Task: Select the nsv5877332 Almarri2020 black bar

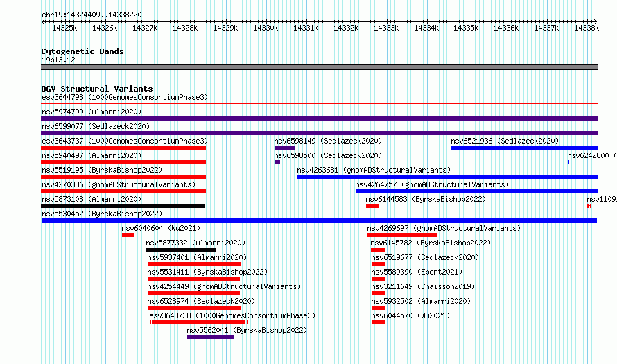Action: click(182, 250)
